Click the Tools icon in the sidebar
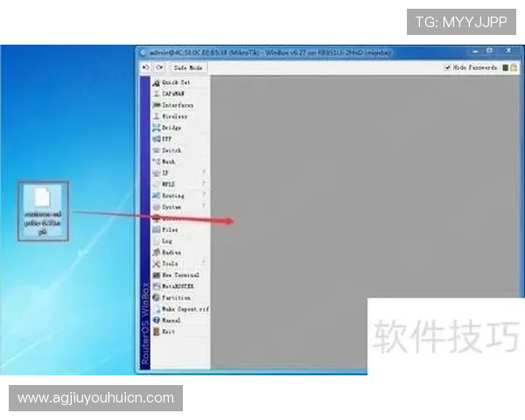This screenshot has height=420, width=525. coord(157,264)
